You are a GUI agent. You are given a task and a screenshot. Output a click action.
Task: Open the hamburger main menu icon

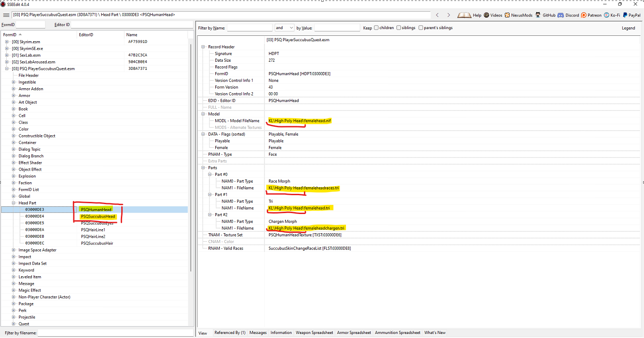[x=6, y=15]
